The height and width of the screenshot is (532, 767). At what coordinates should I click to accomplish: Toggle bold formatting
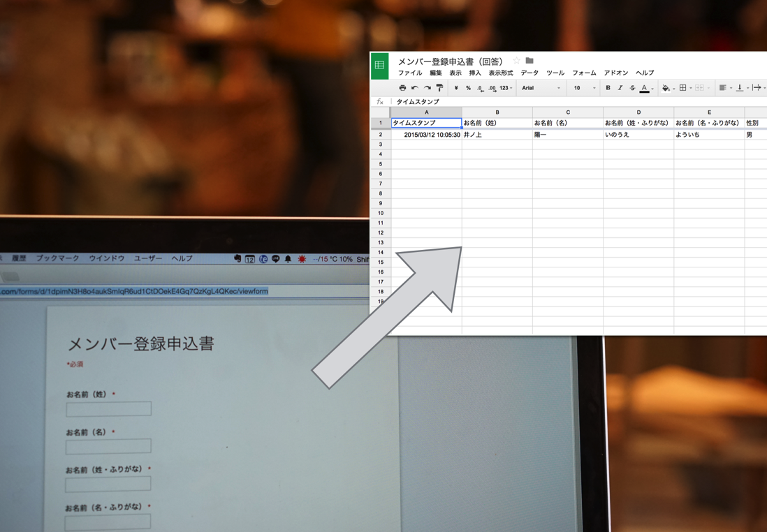[x=608, y=88]
